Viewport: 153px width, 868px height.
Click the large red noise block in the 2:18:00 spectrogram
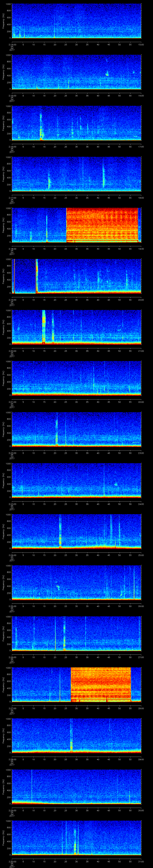coord(102,224)
